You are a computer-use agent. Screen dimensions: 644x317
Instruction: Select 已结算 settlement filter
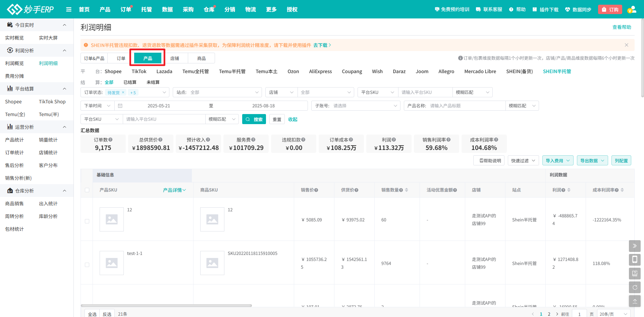tap(130, 82)
